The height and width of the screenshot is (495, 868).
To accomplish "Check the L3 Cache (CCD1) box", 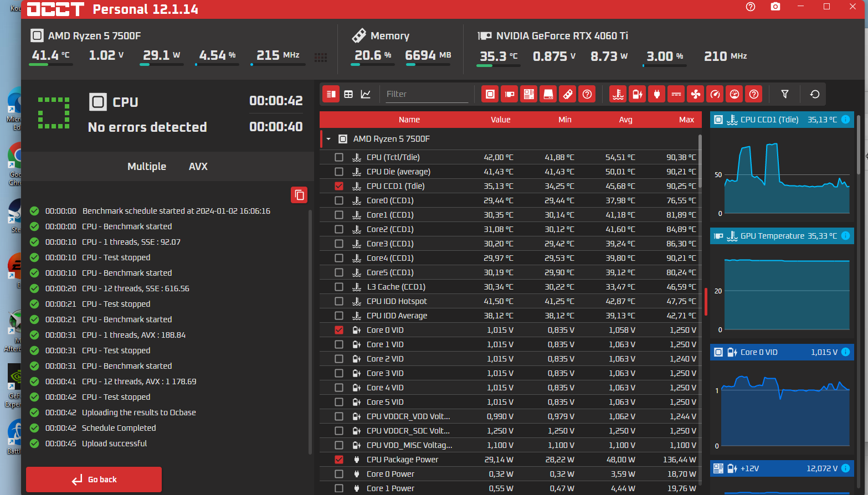I will [x=339, y=287].
